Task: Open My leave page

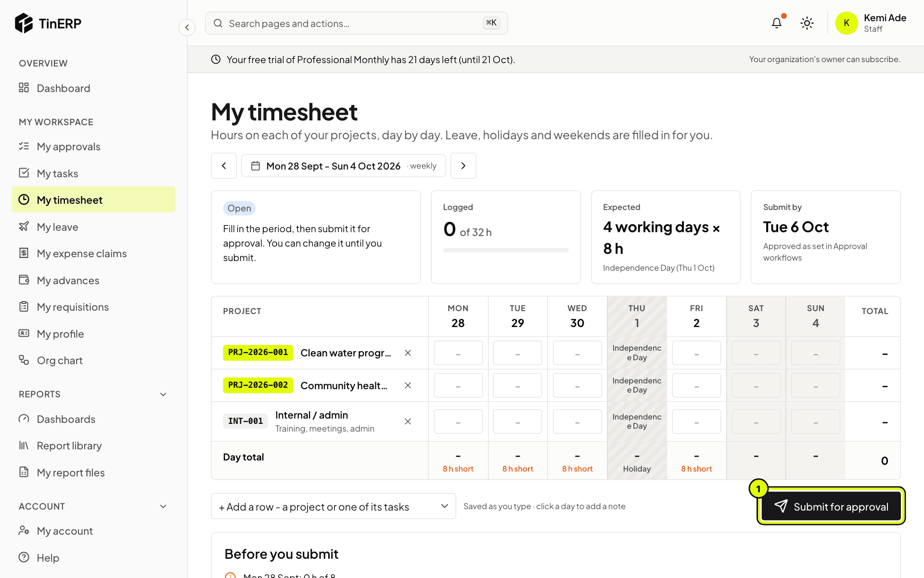Action: [x=93, y=227]
